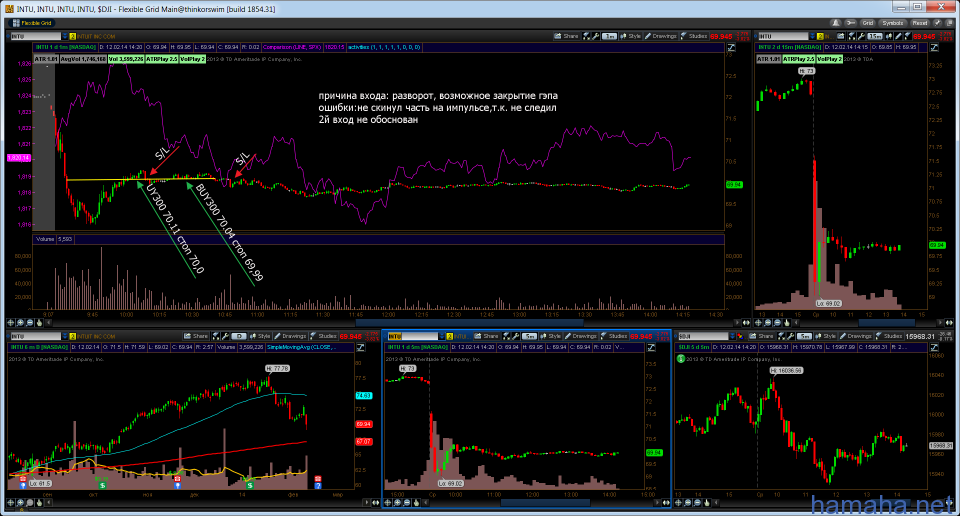Click the price-axis settings icon on 15m chart
Image resolution: width=960 pixels, height=516 pixels.
(934, 47)
